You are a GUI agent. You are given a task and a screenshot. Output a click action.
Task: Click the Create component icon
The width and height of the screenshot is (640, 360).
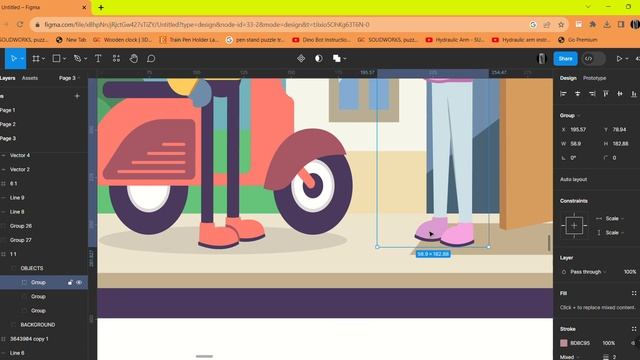pos(301,59)
